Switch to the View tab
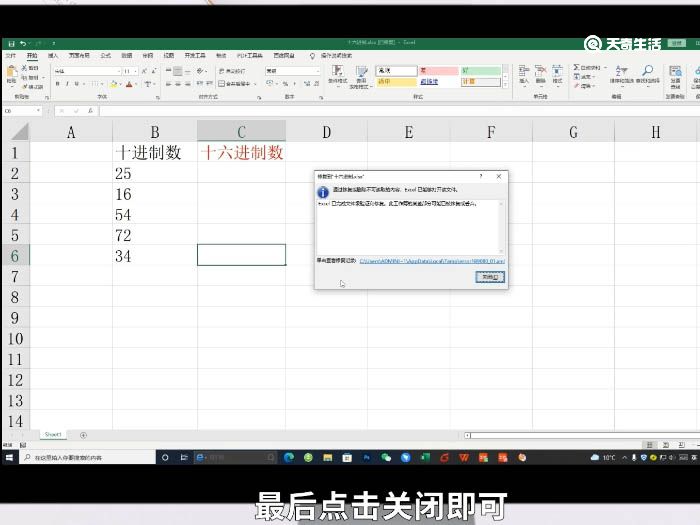Viewport: 700px width, 525px height. [x=168, y=55]
